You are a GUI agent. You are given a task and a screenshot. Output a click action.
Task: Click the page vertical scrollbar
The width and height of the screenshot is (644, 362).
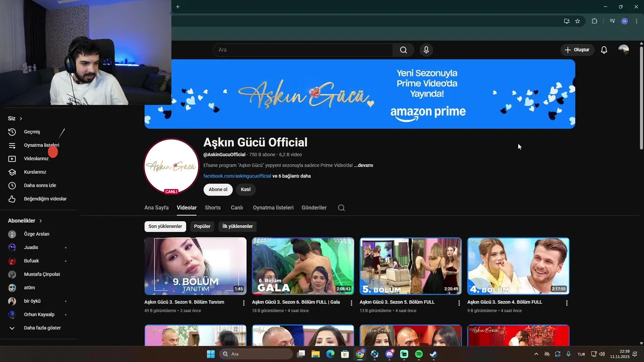click(x=641, y=98)
